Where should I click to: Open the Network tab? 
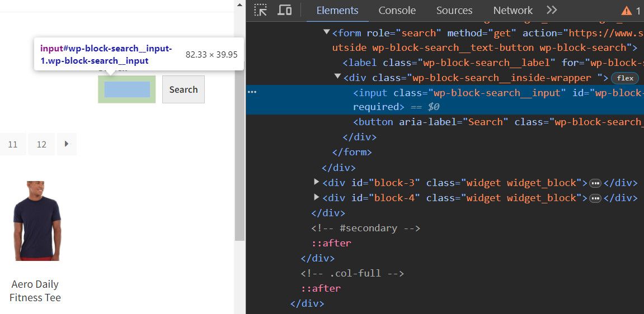tap(513, 11)
